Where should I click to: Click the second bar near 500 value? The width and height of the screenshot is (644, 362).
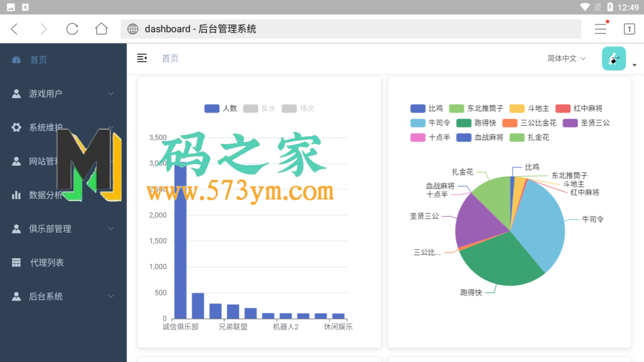point(198,306)
